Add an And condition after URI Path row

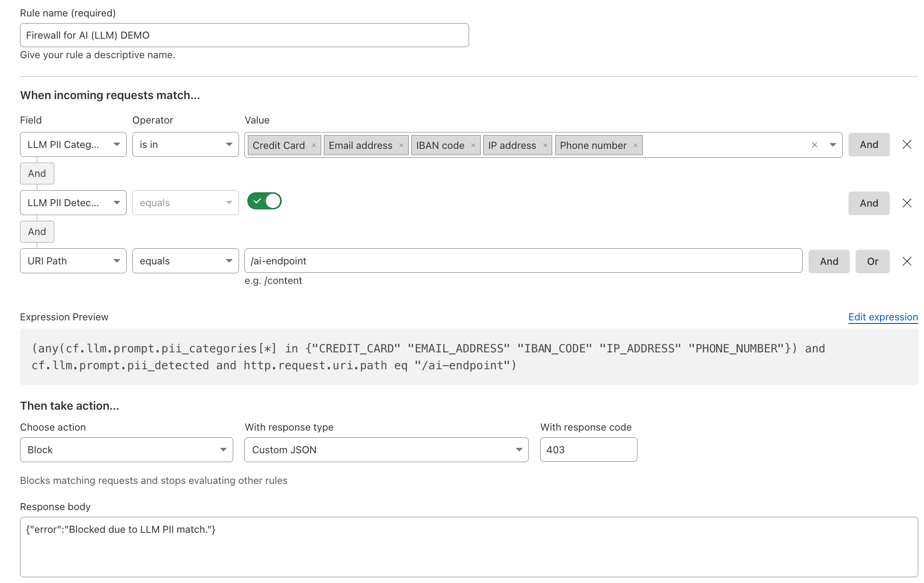828,261
